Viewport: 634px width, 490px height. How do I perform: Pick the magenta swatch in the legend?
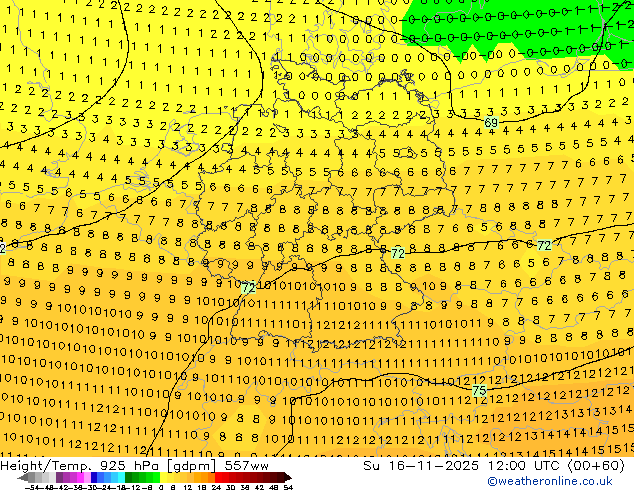click(x=80, y=478)
